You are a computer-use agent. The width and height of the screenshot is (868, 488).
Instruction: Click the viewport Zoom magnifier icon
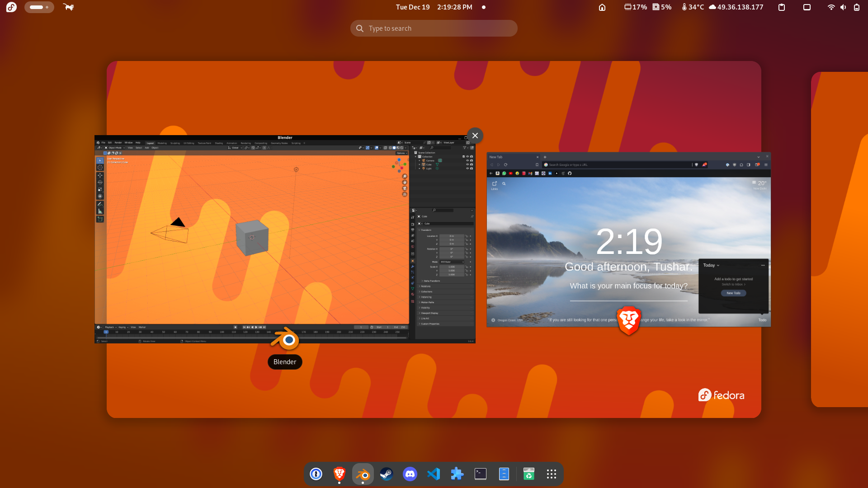[405, 176]
